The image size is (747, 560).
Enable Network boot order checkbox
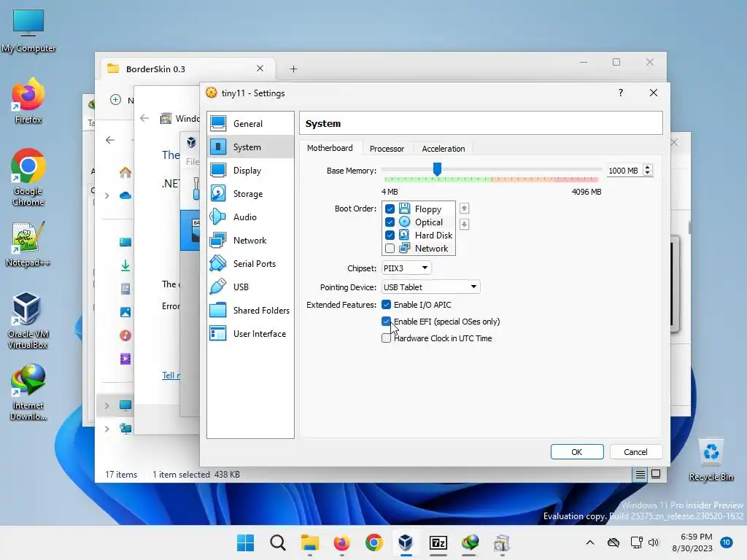(390, 249)
